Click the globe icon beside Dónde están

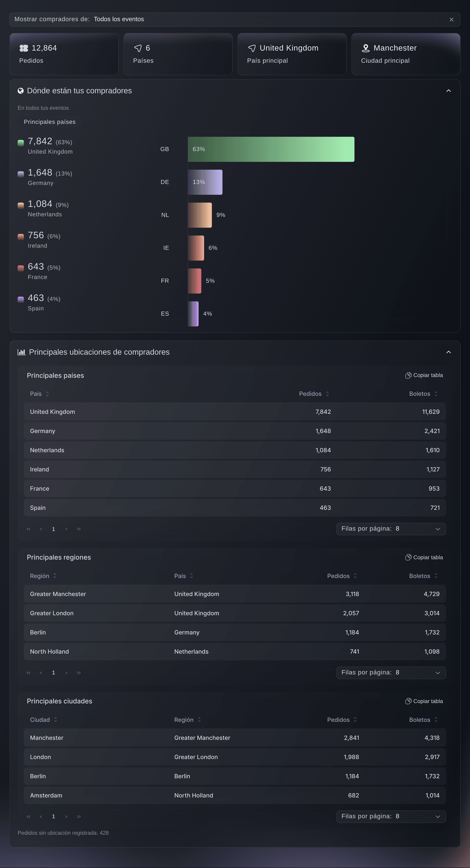(x=21, y=91)
